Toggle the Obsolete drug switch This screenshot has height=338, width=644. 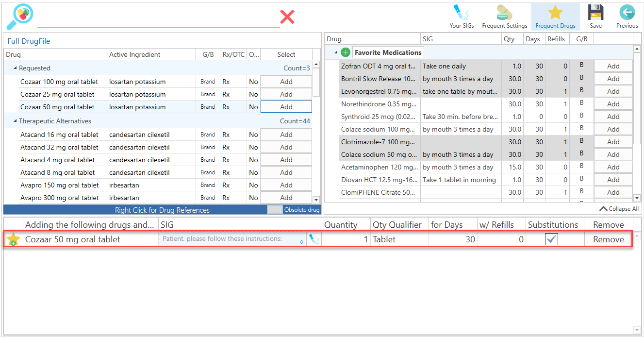tap(275, 210)
